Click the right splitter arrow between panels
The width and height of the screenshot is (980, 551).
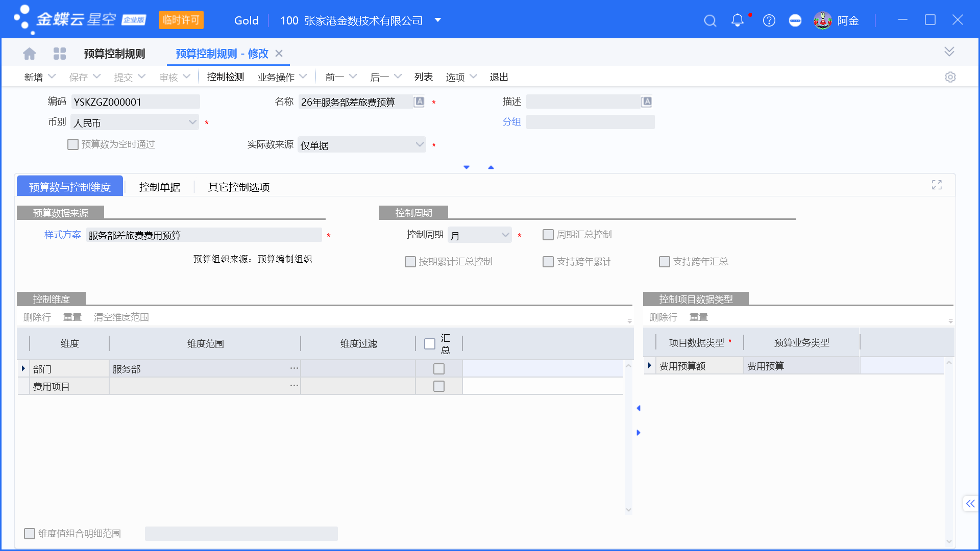638,433
